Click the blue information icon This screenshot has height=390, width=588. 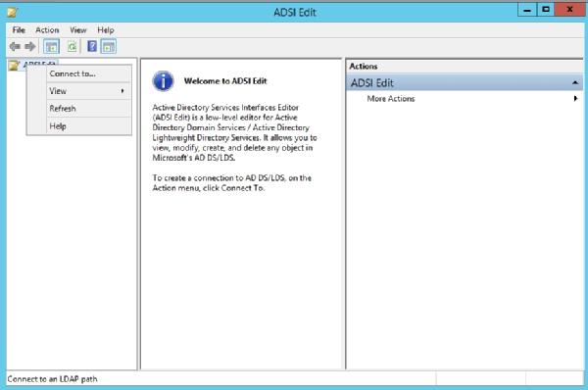click(163, 81)
